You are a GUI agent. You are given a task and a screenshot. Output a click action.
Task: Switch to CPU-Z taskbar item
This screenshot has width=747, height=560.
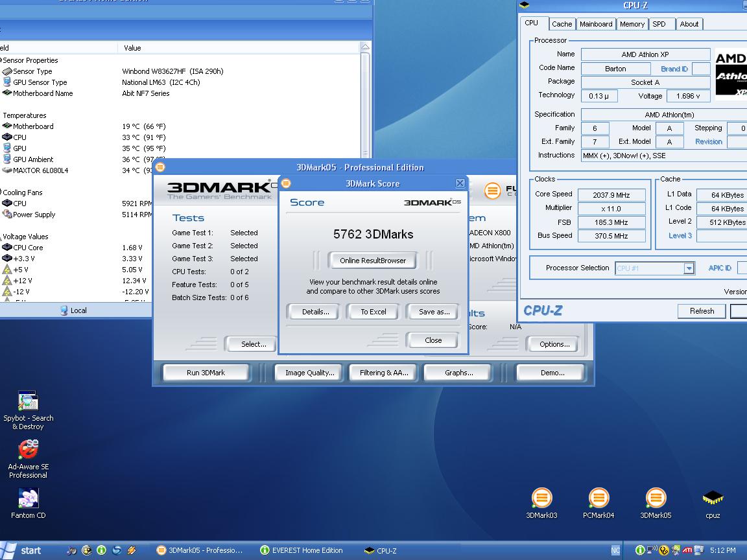pyautogui.click(x=381, y=550)
